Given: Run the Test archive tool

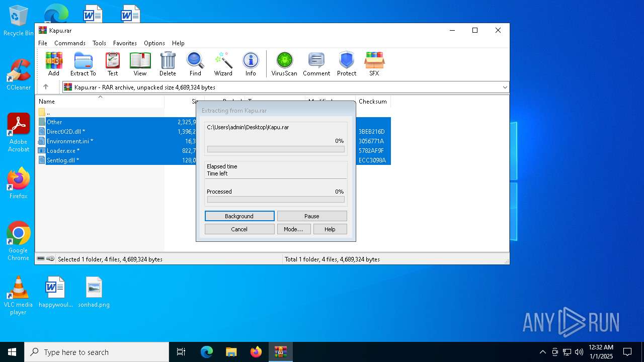Looking at the screenshot, I should [113, 64].
